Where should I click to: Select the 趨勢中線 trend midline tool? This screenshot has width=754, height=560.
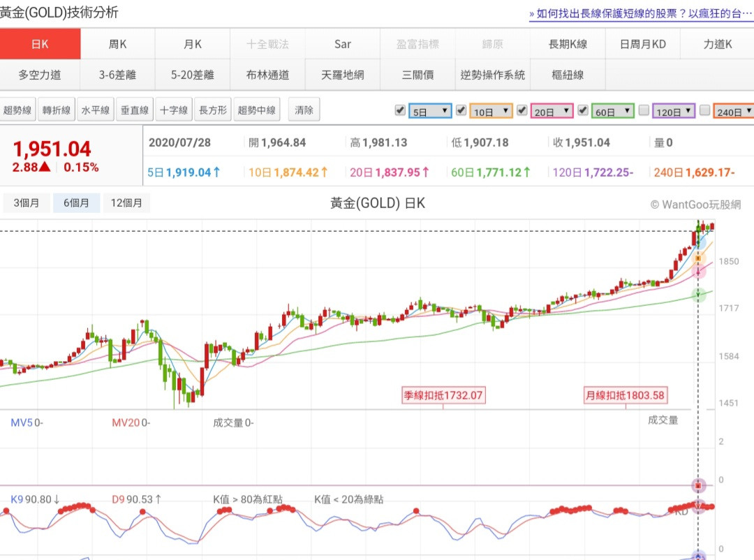pyautogui.click(x=258, y=110)
